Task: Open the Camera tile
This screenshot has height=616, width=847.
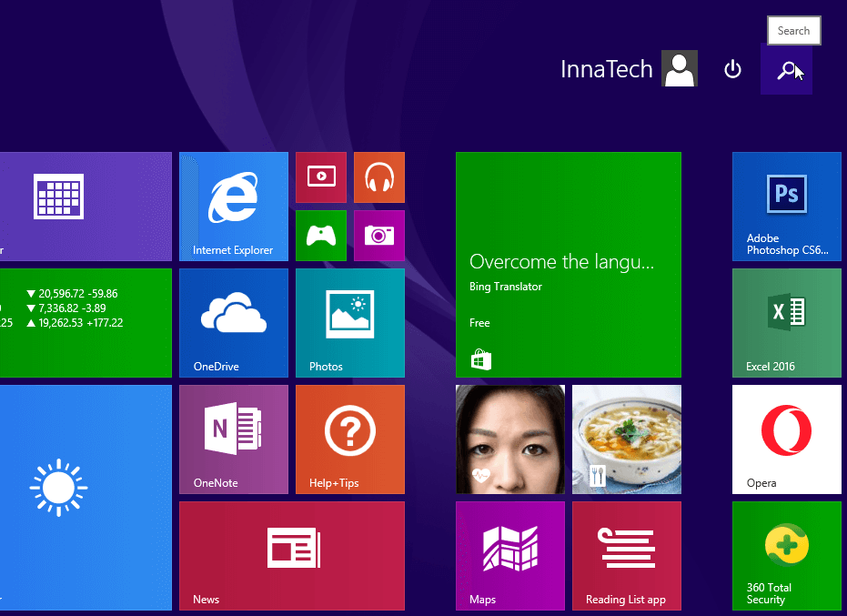Action: click(379, 236)
